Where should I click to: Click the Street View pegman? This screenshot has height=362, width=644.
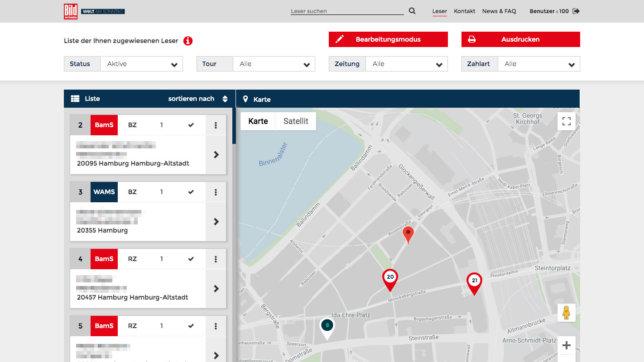point(567,313)
